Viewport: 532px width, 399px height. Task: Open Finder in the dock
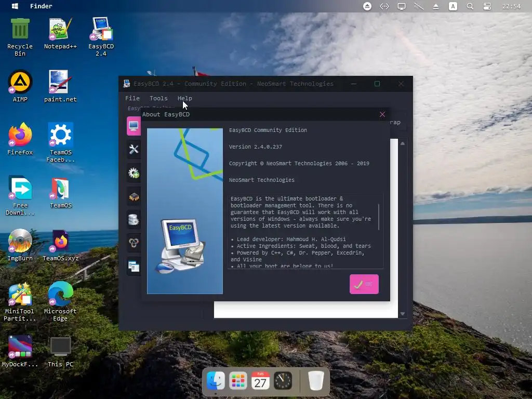[x=216, y=380]
